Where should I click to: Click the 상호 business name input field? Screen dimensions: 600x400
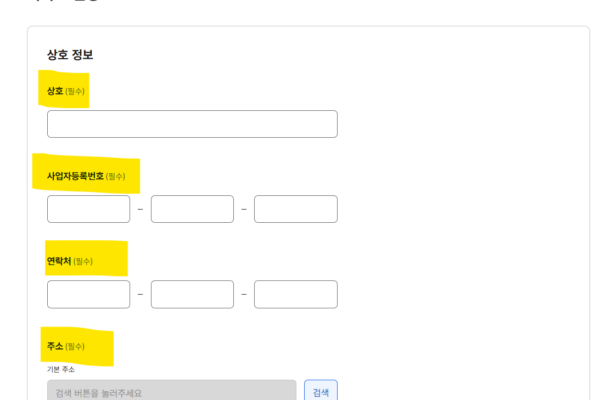click(192, 124)
